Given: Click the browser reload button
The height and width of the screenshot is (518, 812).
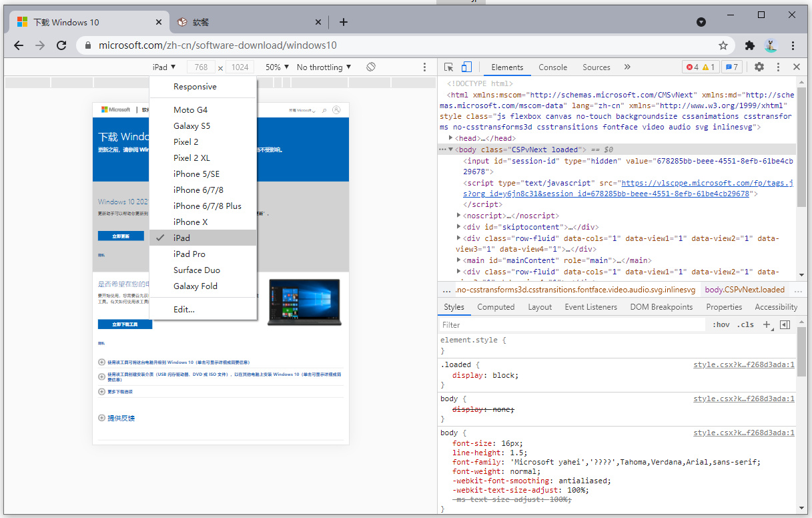Looking at the screenshot, I should [x=61, y=46].
